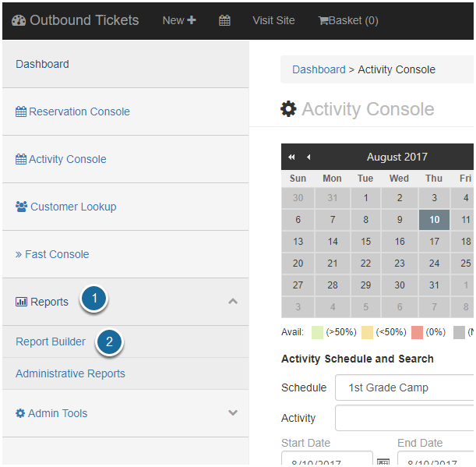Open the Schedule dropdown showing 1st Grade Camp
476x467 pixels.
pyautogui.click(x=404, y=387)
